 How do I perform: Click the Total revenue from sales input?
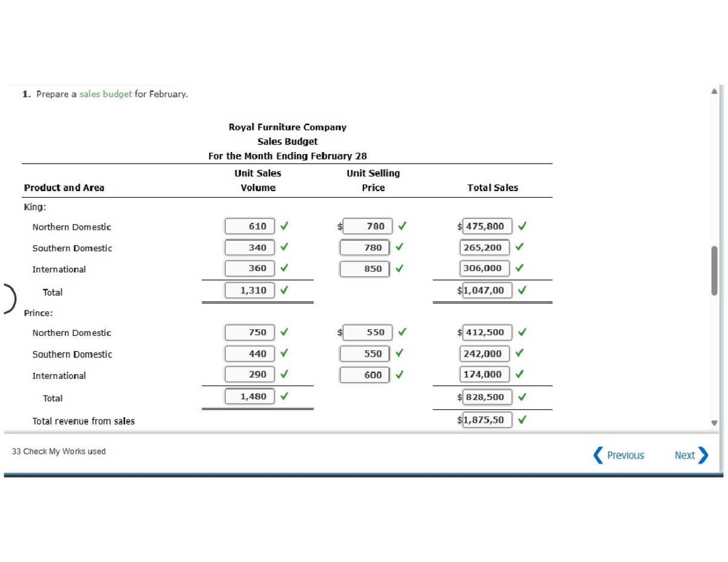click(x=487, y=420)
